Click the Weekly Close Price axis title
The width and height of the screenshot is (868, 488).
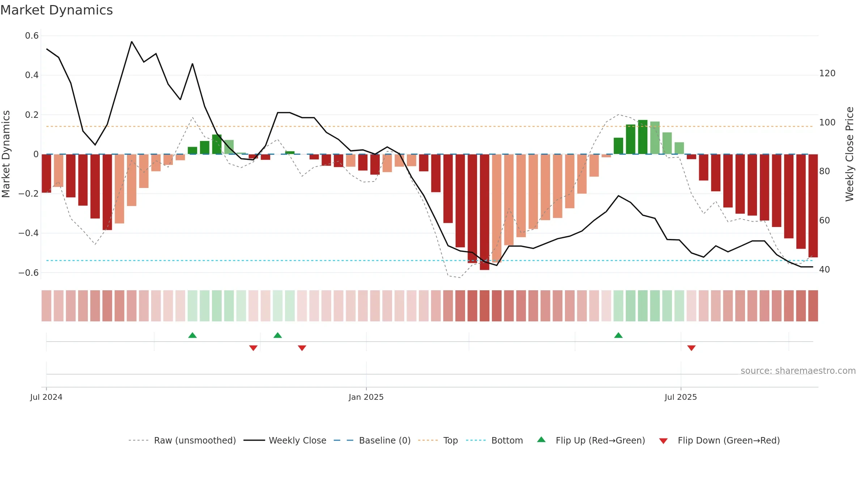pos(850,154)
